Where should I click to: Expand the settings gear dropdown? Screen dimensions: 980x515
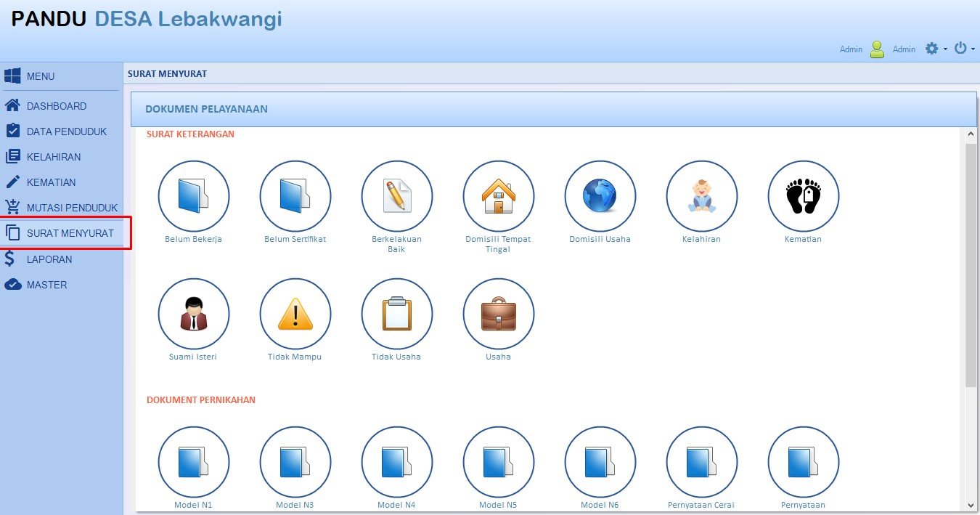936,49
